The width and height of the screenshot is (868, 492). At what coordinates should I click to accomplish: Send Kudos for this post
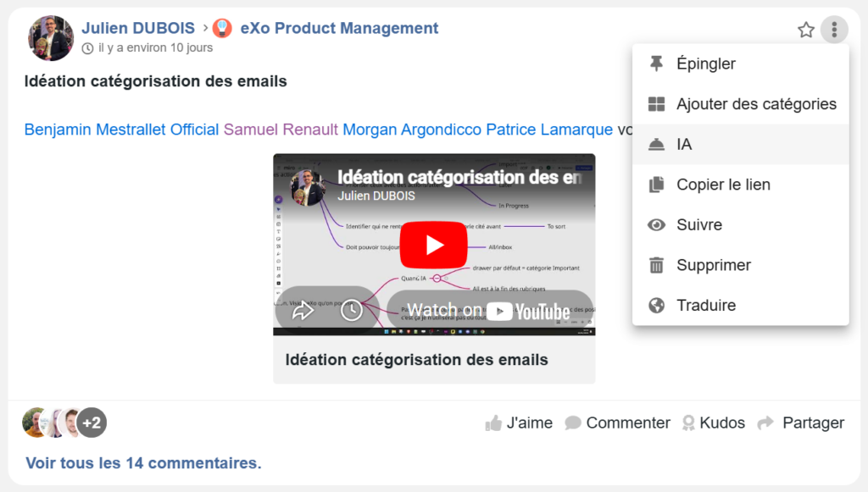tap(713, 423)
